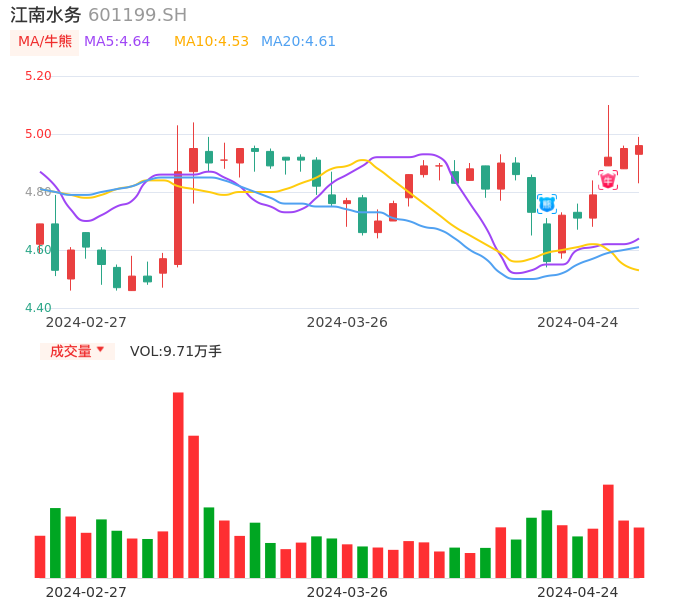686x606 pixels.
Task: Click the 5.20 price axis label
Action: 38,76
